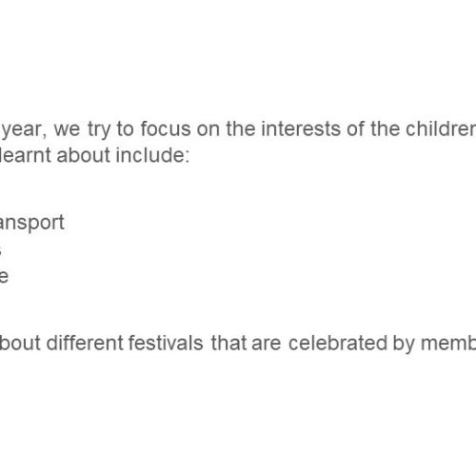The width and height of the screenshot is (476, 476).
Task: Click the word "about" before "include"
Action: point(83,155)
